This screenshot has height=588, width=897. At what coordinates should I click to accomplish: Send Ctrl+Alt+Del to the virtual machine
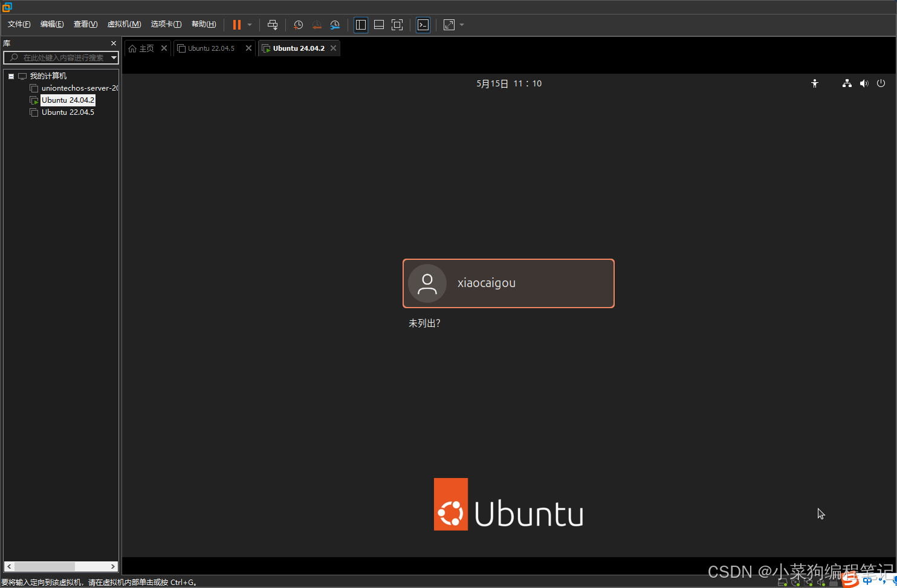273,25
